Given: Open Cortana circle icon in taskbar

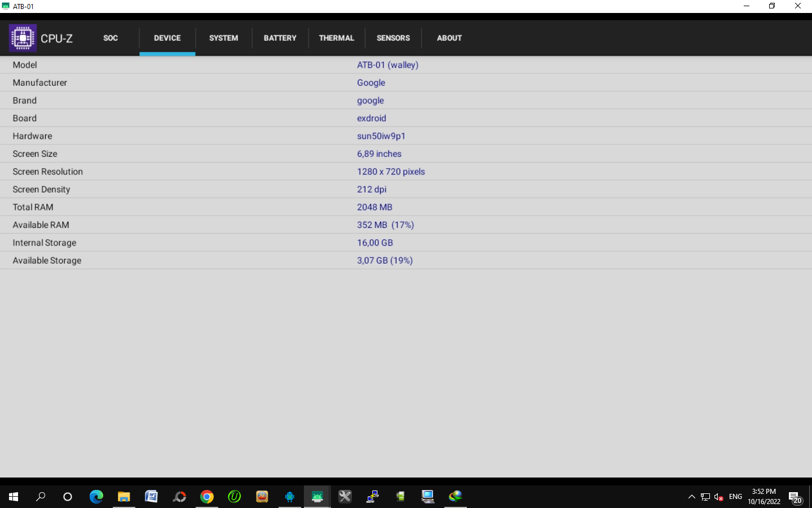Looking at the screenshot, I should pos(68,497).
